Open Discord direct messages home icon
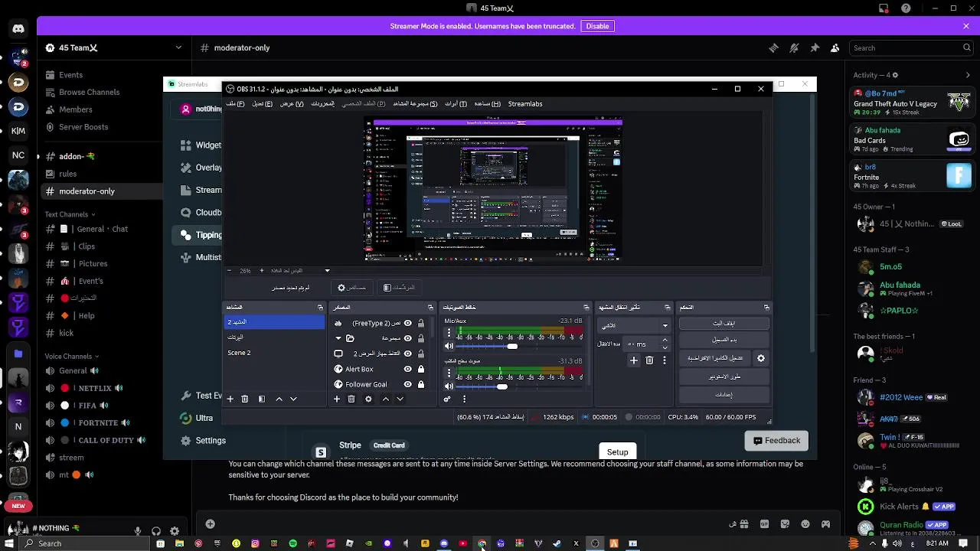Screen dimensions: 980x551 (x=18, y=28)
